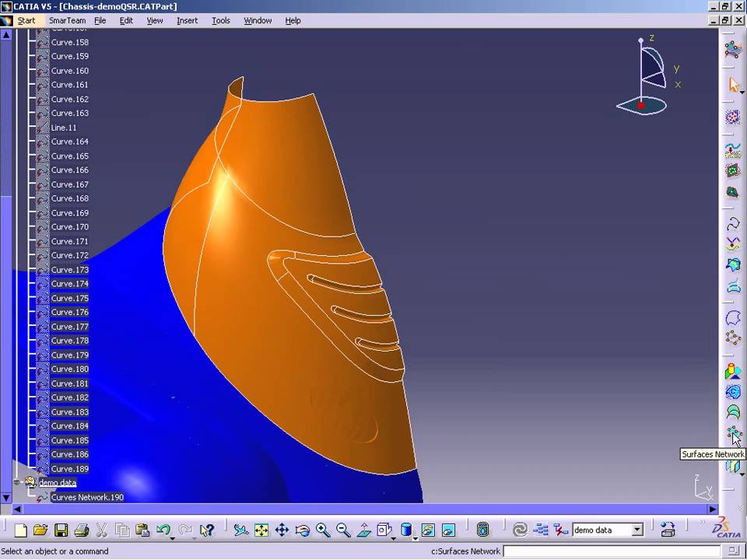
Task: Click the Clean Contour icon in the right toolbar
Action: (733, 317)
